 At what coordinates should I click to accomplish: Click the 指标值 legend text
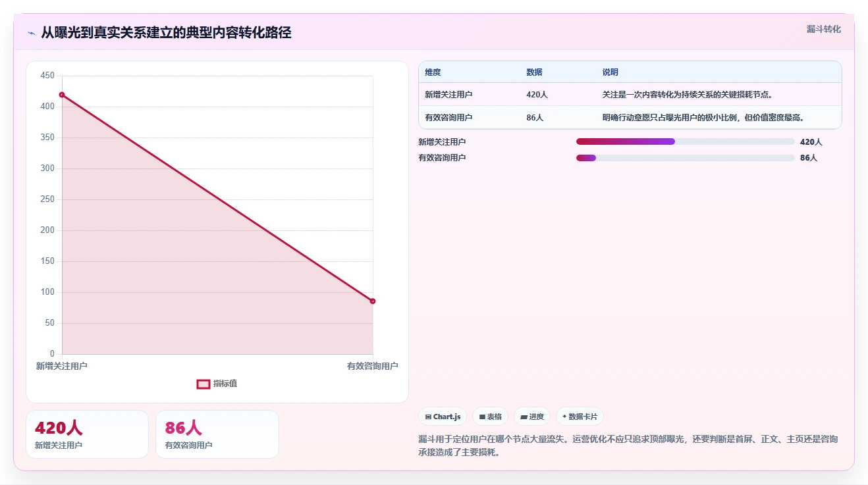click(x=225, y=384)
